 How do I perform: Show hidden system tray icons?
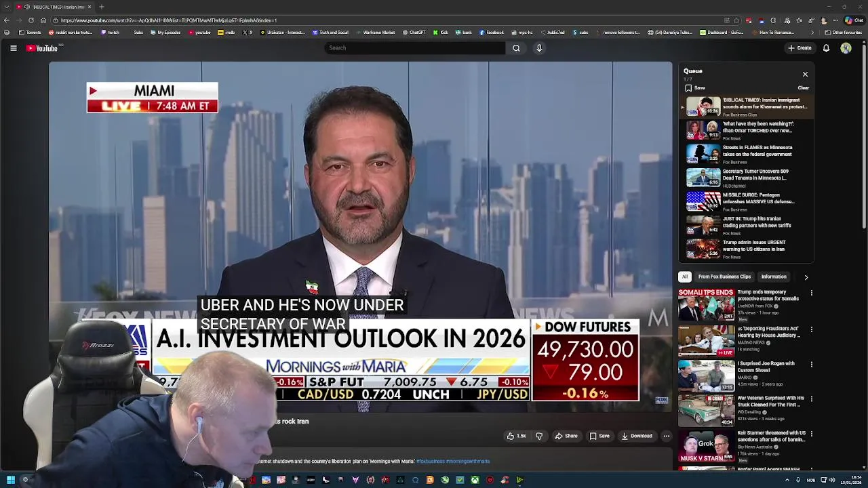tap(787, 480)
